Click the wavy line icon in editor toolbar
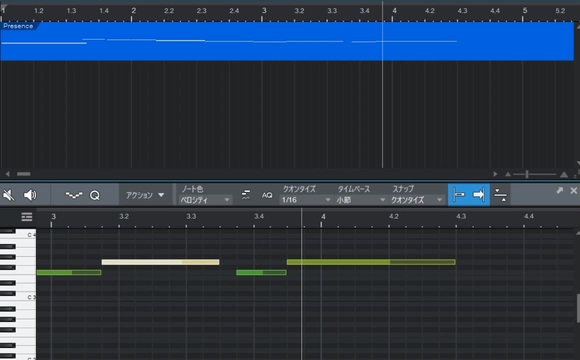This screenshot has width=580, height=360. 74,195
